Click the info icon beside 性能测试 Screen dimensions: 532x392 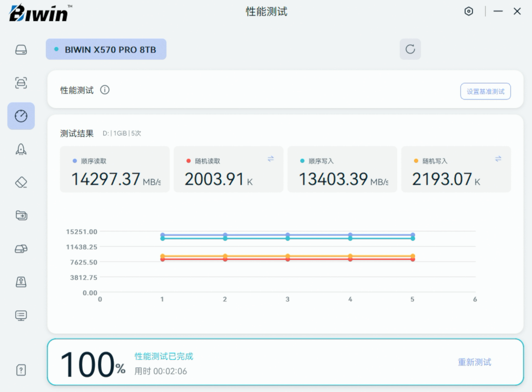105,90
